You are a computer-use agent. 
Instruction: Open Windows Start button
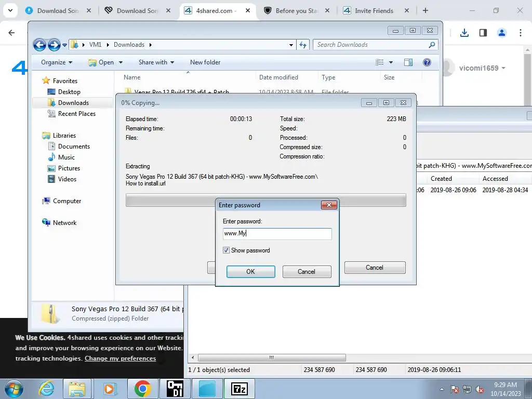[x=13, y=389]
